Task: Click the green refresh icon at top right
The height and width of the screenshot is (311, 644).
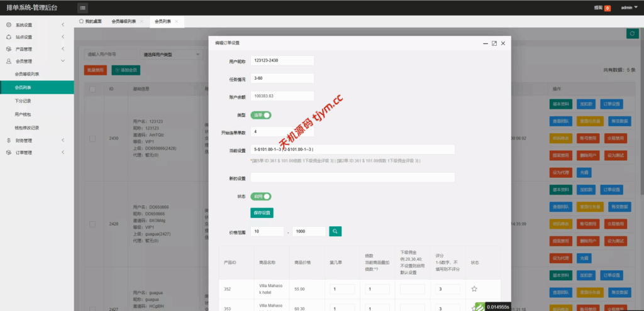Action: pos(631,33)
